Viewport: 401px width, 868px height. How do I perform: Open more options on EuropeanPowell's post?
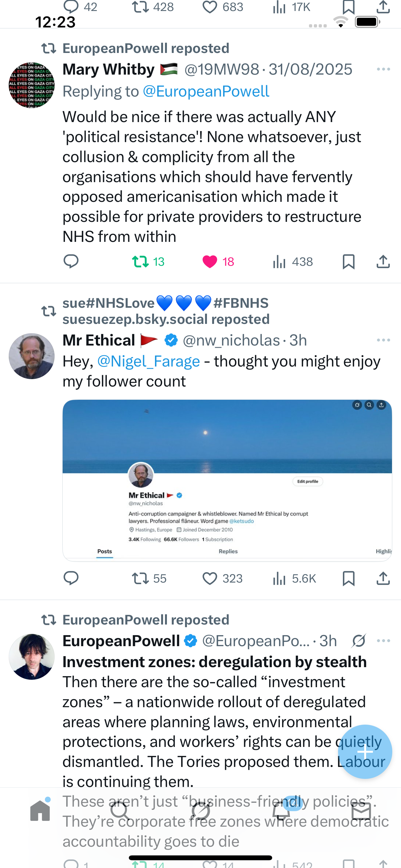click(383, 641)
